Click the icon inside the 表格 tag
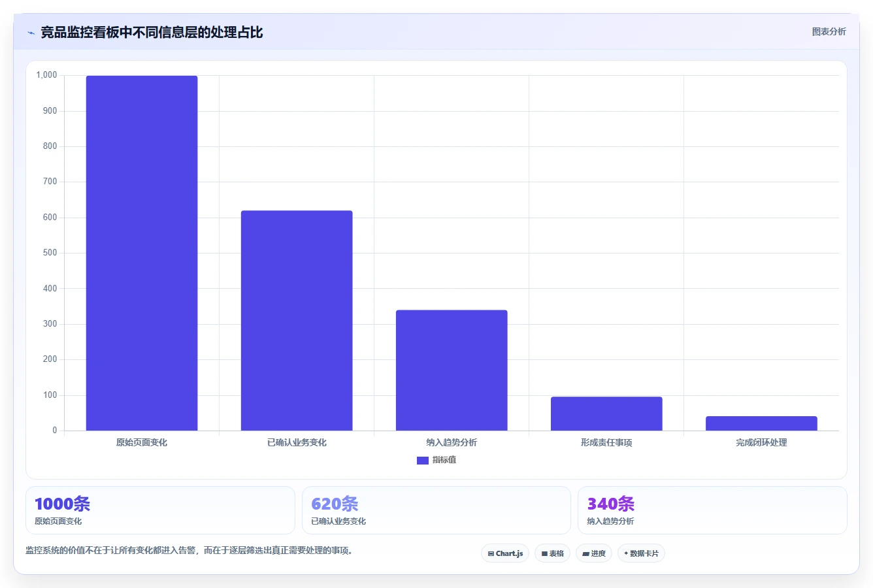The width and height of the screenshot is (873, 588). coord(544,553)
